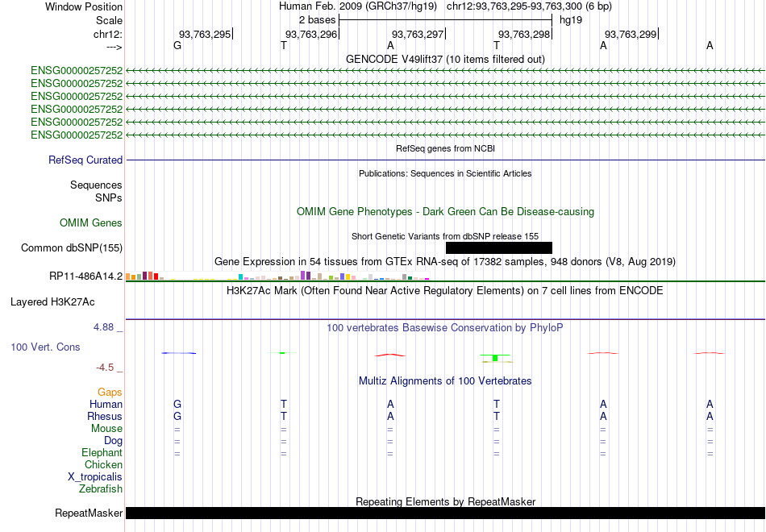Open the 'RefSeq genes from NCBI' title
This screenshot has height=532, width=766.
pyautogui.click(x=445, y=148)
